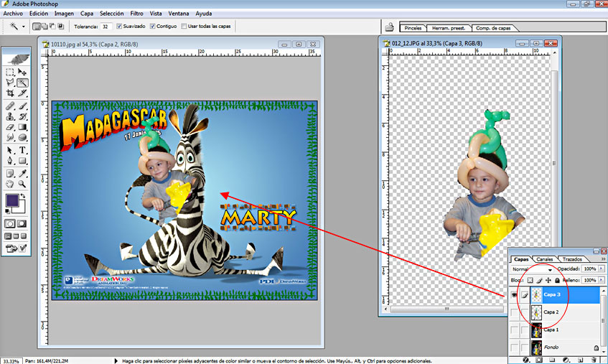This screenshot has height=364, width=608.
Task: Open the Pinceles palette tab
Action: tap(413, 28)
